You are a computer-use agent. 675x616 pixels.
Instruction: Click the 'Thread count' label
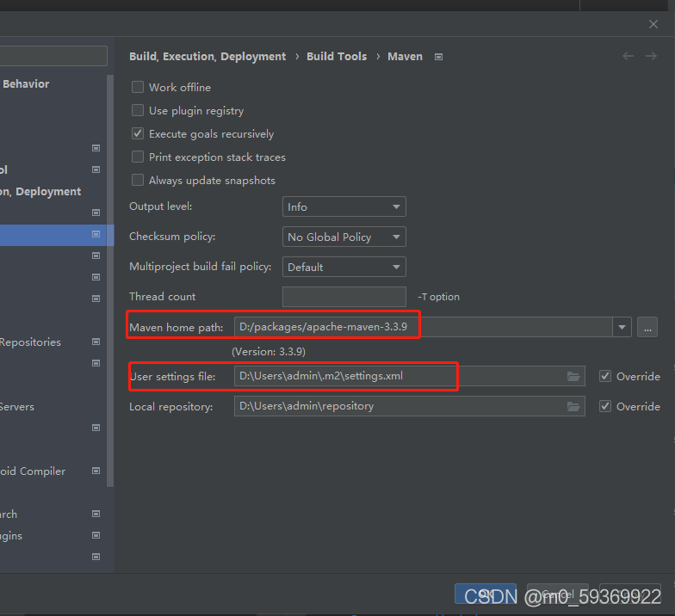[x=162, y=297]
